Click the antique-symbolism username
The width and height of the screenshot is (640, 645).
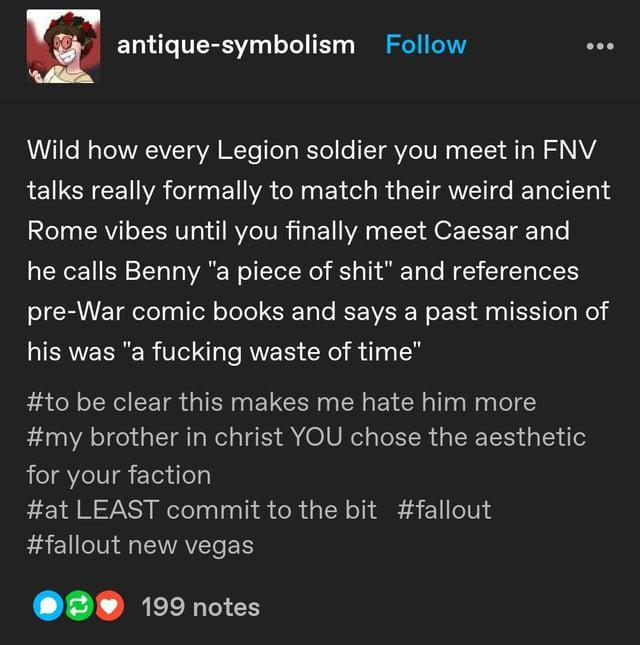click(236, 45)
